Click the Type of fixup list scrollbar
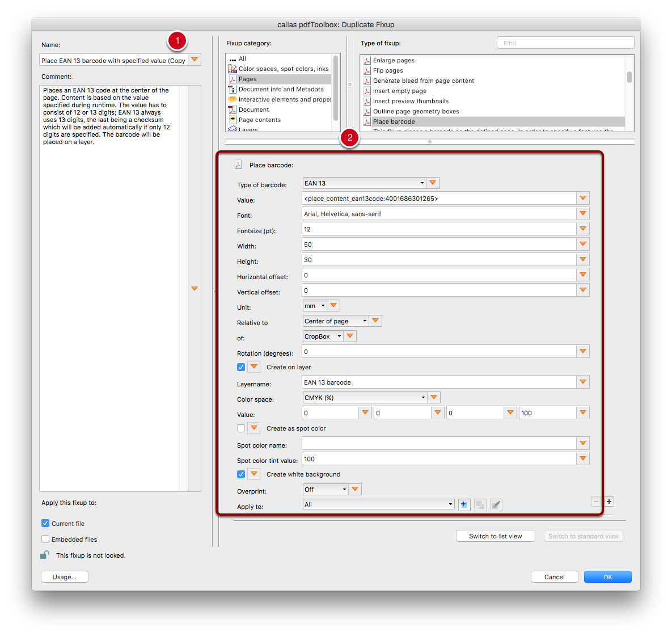The width and height of the screenshot is (672, 636). click(x=629, y=77)
